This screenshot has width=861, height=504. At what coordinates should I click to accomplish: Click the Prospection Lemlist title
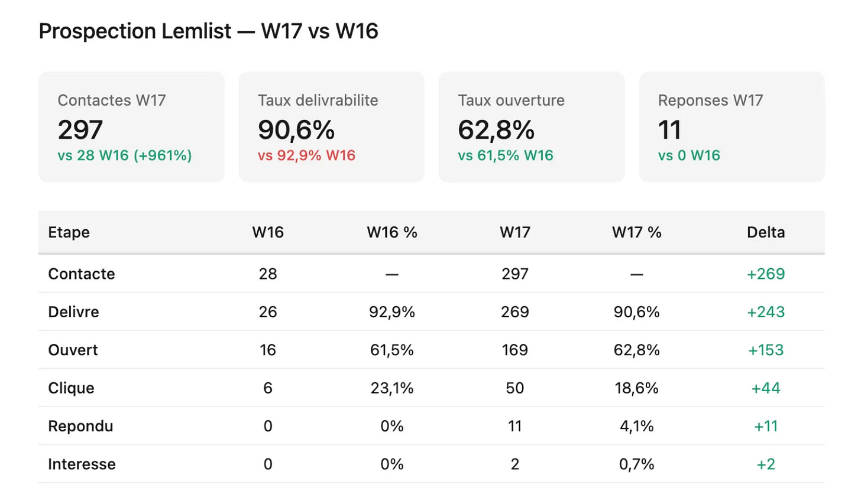[135, 31]
